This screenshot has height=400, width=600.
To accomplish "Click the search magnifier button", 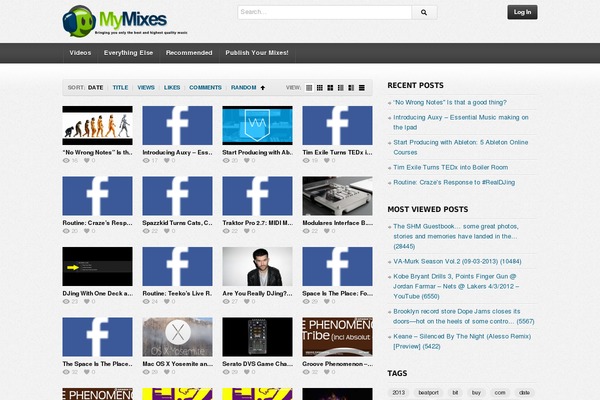I will coord(424,12).
